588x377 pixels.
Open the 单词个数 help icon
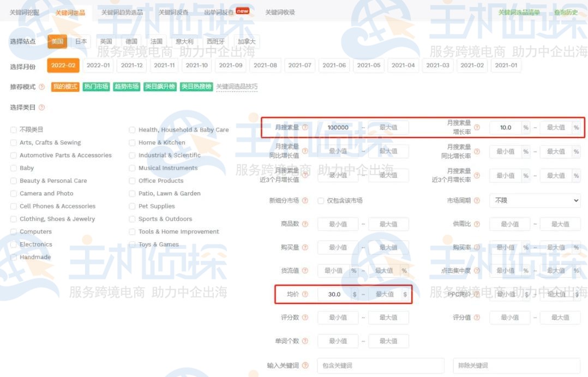point(306,340)
